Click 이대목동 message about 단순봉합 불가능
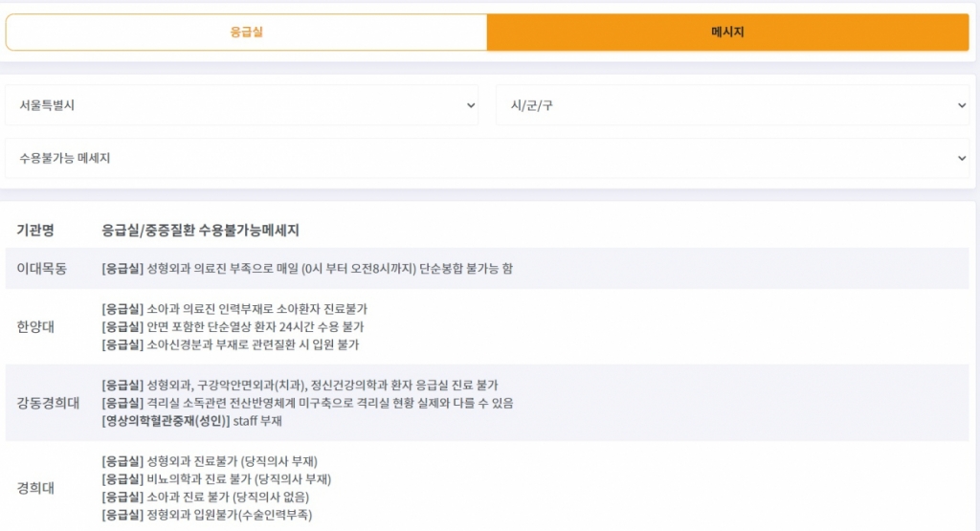 click(x=307, y=269)
